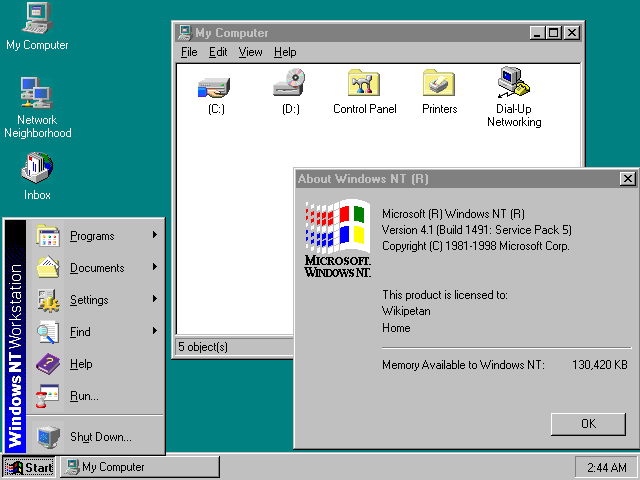Expand the Documents submenu arrow

(x=155, y=267)
